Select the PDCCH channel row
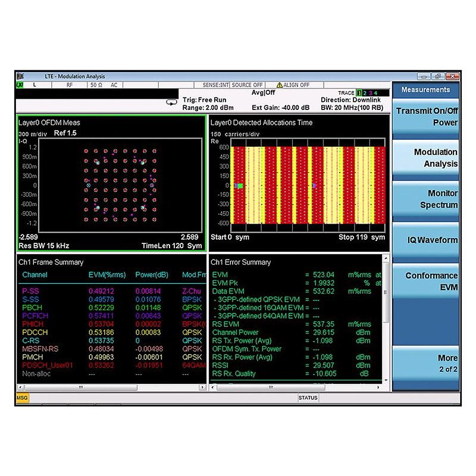 pos(112,333)
